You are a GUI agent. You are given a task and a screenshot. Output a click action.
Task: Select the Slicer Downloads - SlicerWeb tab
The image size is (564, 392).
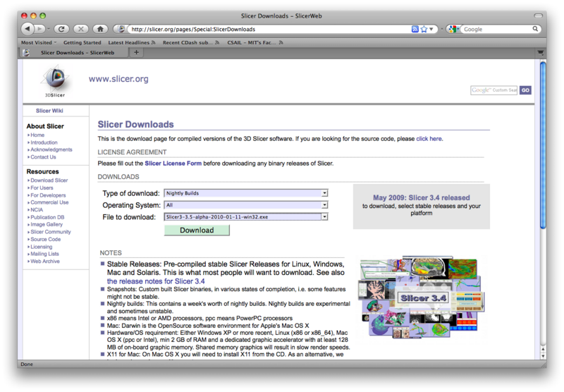tap(74, 52)
